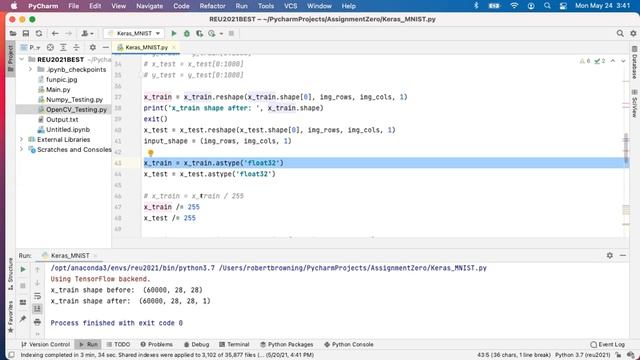Open profiler run options dropdown arrow
Screen dimensions: 640x360
(221, 33)
